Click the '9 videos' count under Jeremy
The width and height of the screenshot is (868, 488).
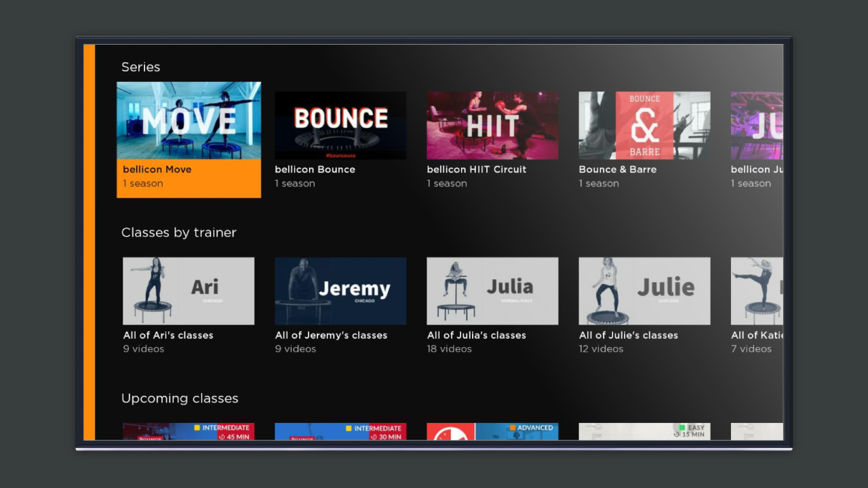(296, 349)
